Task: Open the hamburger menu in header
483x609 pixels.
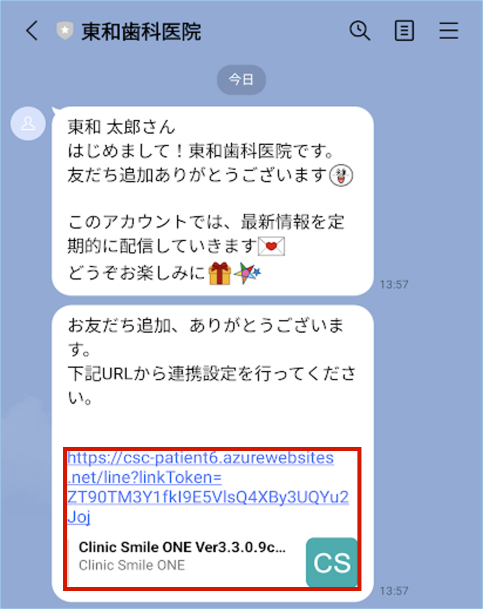Action: (449, 31)
